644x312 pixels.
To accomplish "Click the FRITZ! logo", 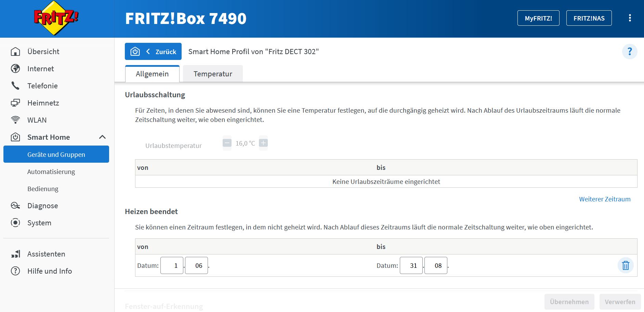I will tap(56, 18).
